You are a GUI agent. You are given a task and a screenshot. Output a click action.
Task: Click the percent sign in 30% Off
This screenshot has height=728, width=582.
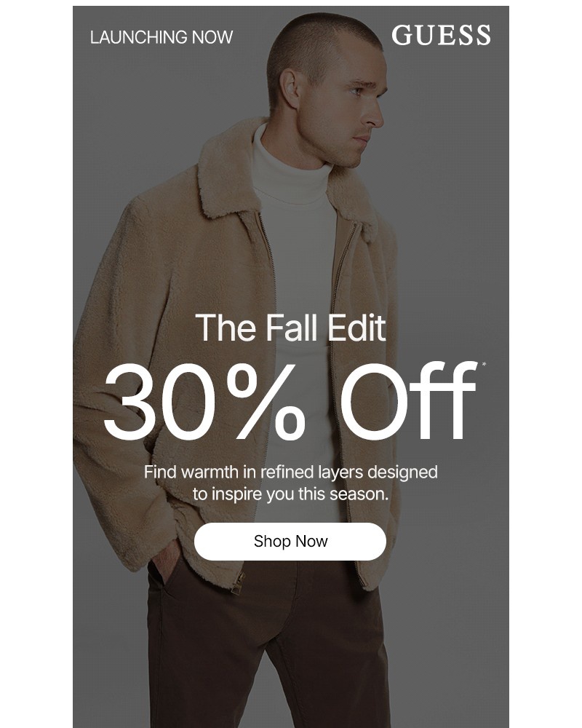[x=266, y=401]
